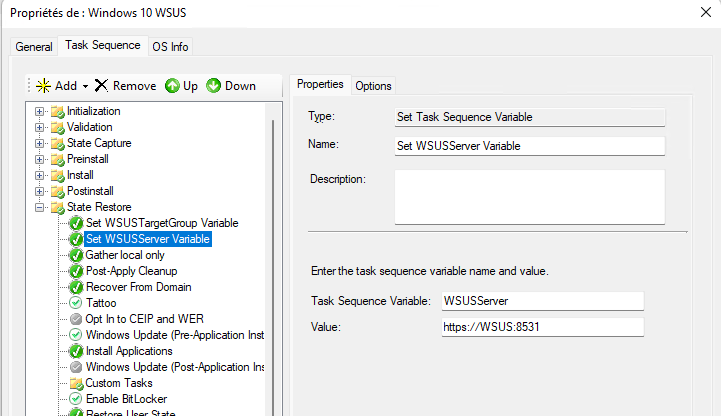Image resolution: width=721 pixels, height=416 pixels.
Task: Switch to the General tab
Action: (34, 47)
